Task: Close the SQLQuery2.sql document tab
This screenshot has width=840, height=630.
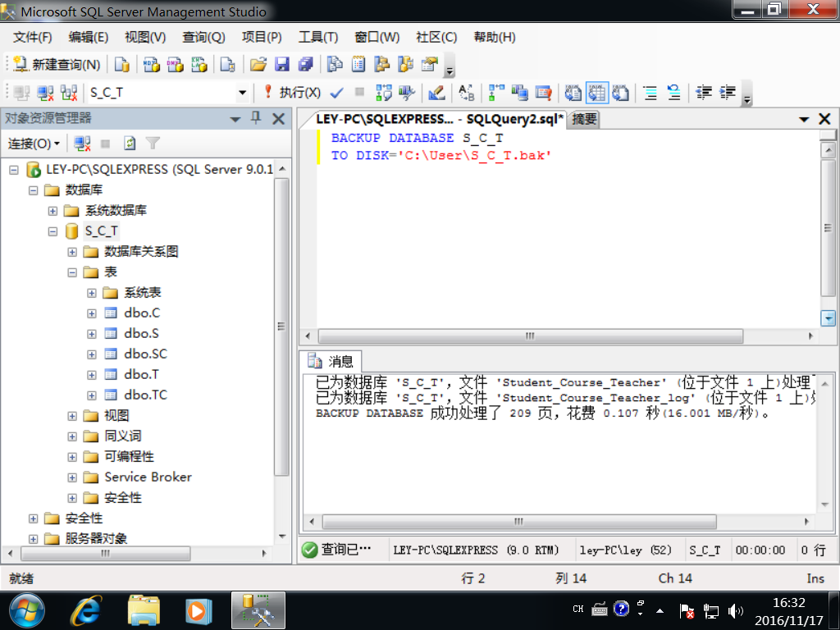Action: (x=824, y=119)
